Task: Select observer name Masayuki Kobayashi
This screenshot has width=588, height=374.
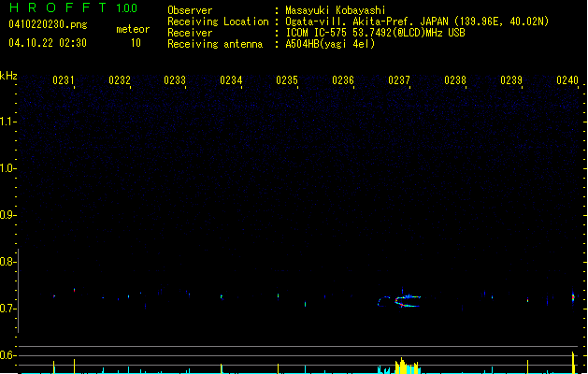Action: click(336, 10)
